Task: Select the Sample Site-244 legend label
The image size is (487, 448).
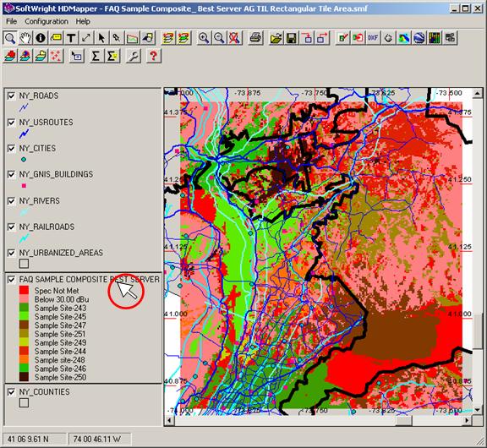Action: tap(60, 351)
